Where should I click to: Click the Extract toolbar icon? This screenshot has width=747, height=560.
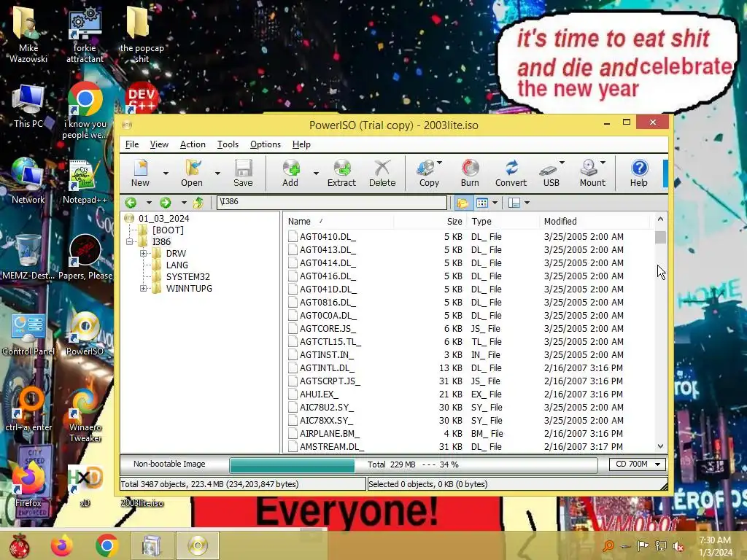[x=341, y=174]
